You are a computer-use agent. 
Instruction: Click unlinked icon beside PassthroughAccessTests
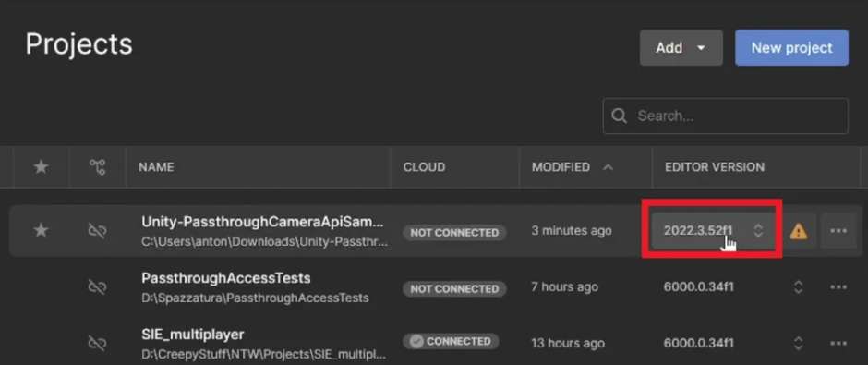(x=98, y=286)
